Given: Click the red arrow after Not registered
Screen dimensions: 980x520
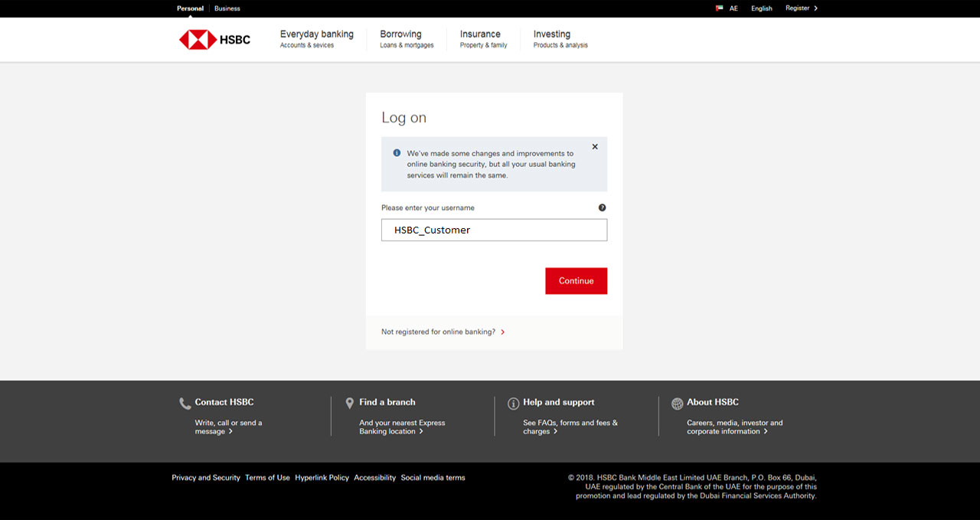Looking at the screenshot, I should pyautogui.click(x=502, y=332).
